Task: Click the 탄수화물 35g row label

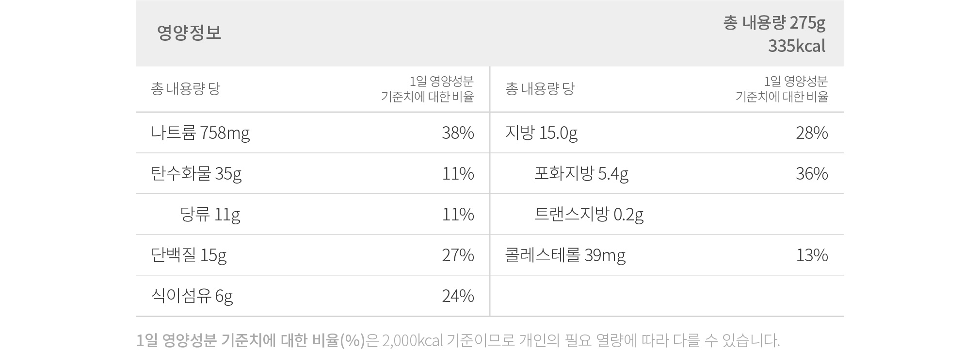Action: [x=196, y=173]
